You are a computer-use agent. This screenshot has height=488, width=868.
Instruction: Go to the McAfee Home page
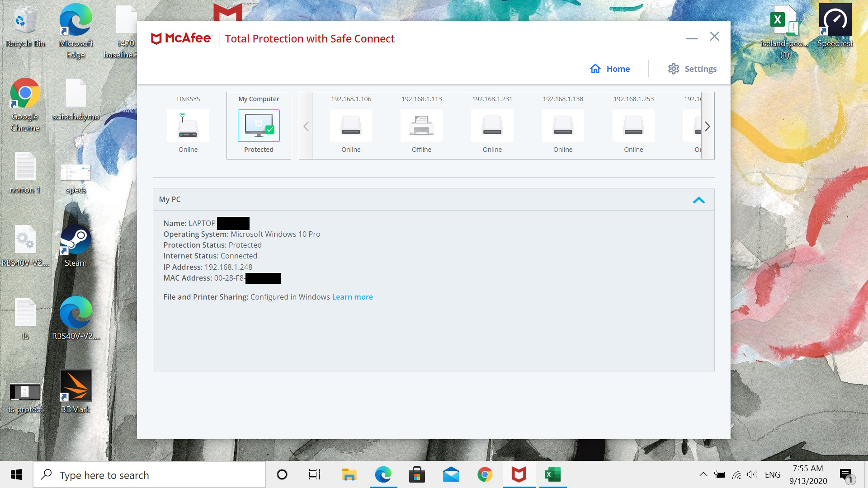tap(610, 69)
